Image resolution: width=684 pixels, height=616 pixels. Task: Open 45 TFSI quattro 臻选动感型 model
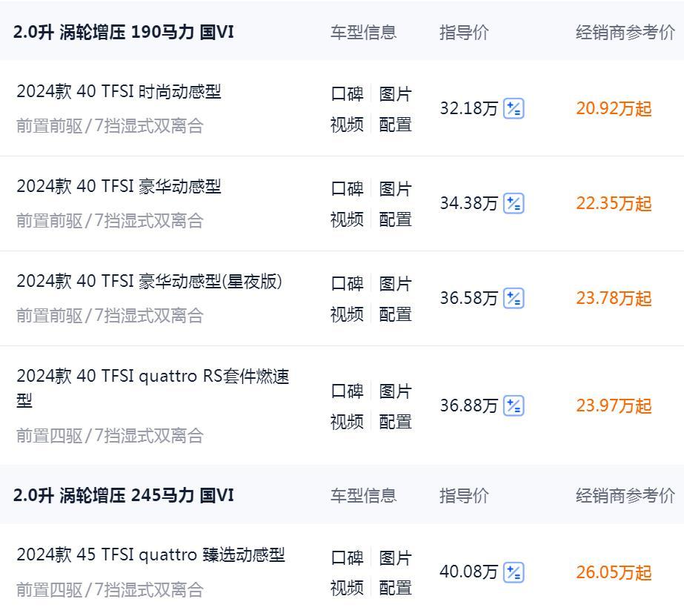150,555
